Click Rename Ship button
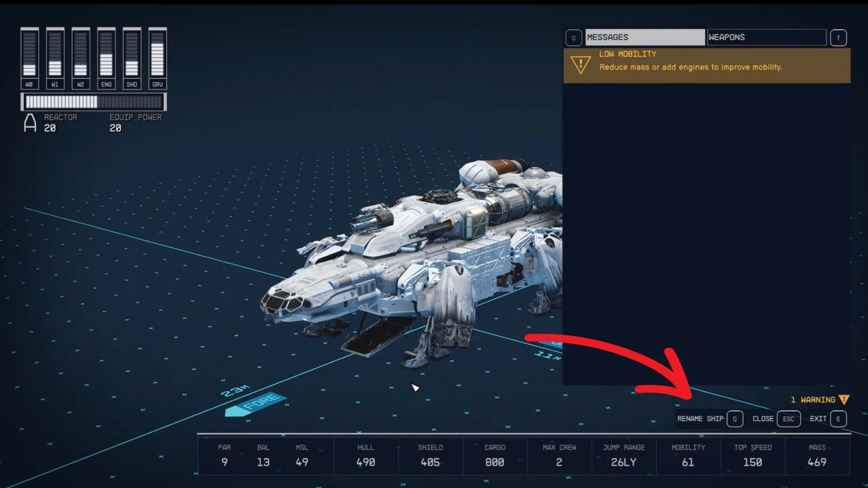Image resolution: width=868 pixels, height=488 pixels. click(x=709, y=419)
